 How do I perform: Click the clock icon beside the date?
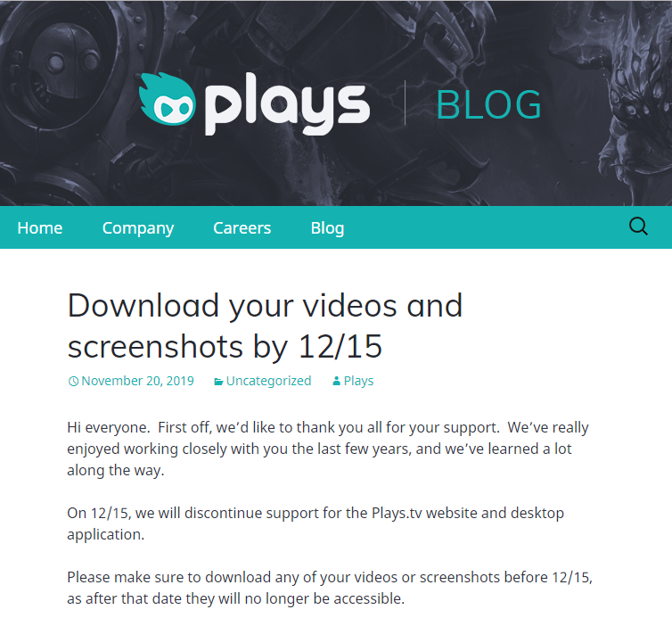tap(73, 382)
